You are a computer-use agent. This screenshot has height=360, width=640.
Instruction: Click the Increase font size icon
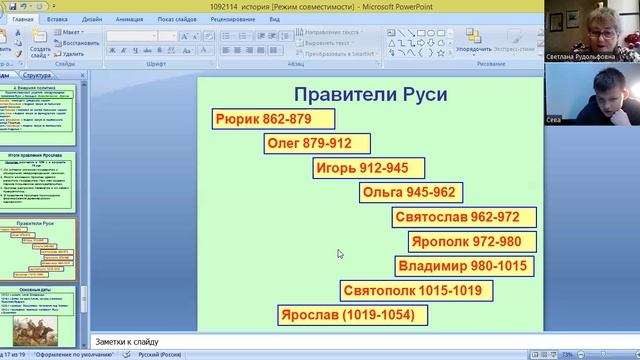[184, 36]
